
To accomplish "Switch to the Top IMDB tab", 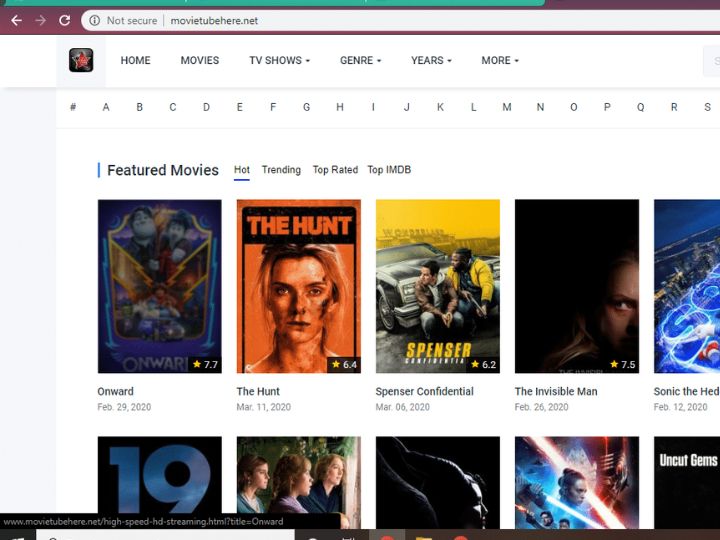I will tap(389, 170).
